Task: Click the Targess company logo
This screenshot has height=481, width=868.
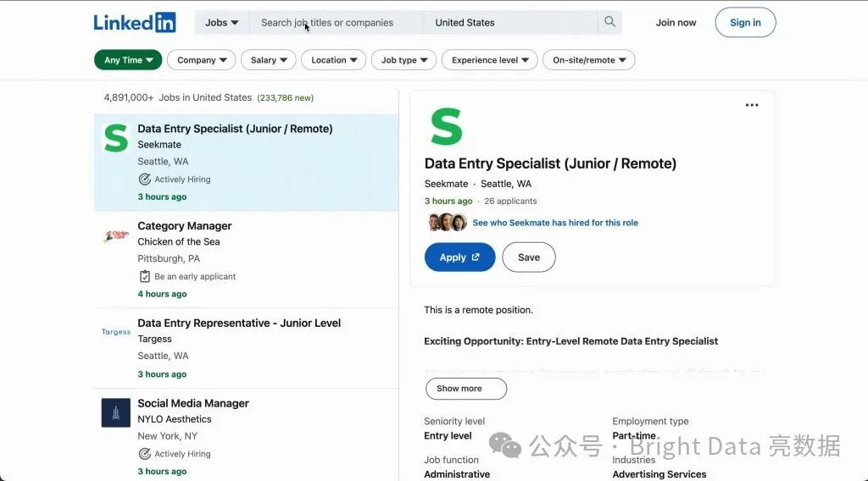Action: point(115,332)
